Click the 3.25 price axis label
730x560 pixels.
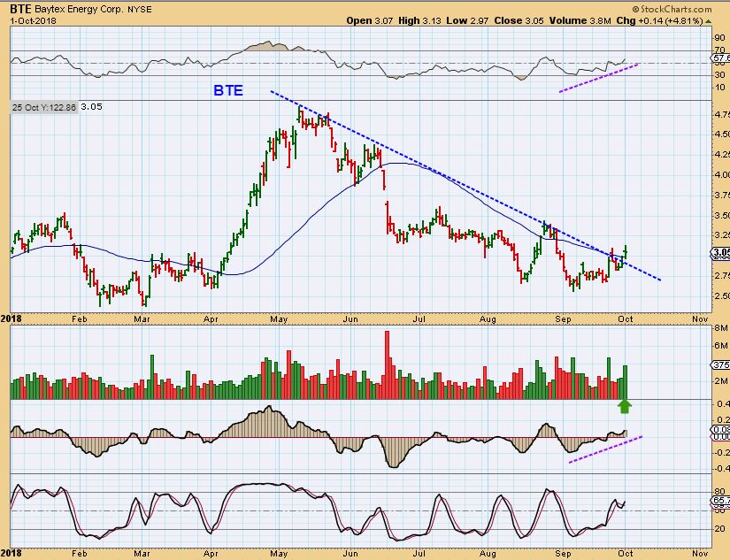[722, 235]
